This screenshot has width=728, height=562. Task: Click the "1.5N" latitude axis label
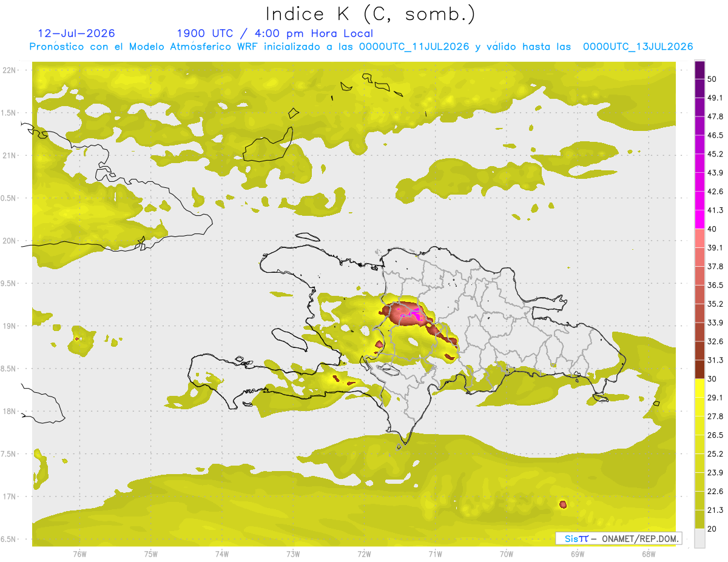point(9,113)
